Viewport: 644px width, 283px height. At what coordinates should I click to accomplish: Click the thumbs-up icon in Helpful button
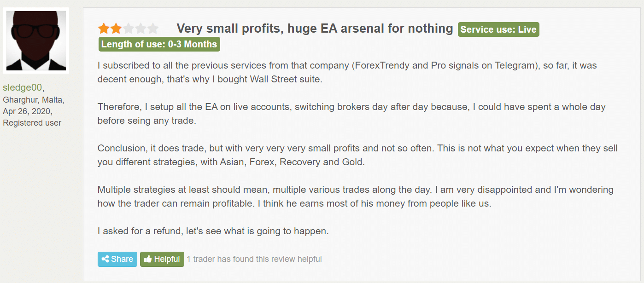coord(148,259)
